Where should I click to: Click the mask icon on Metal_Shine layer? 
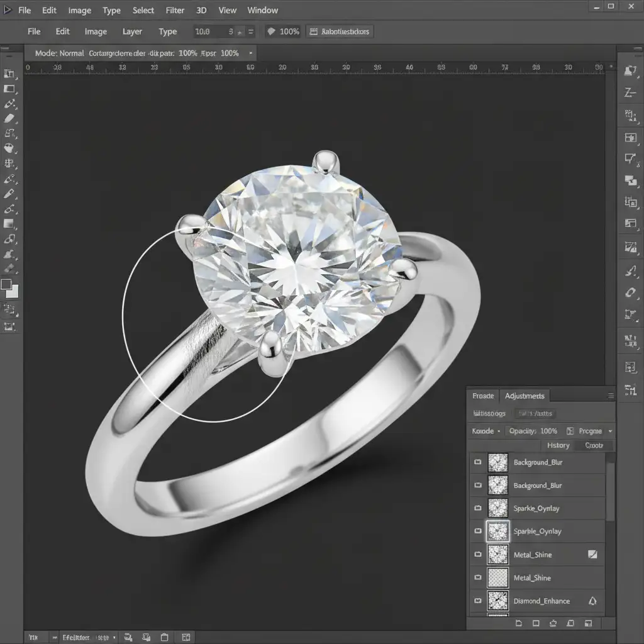(x=592, y=555)
